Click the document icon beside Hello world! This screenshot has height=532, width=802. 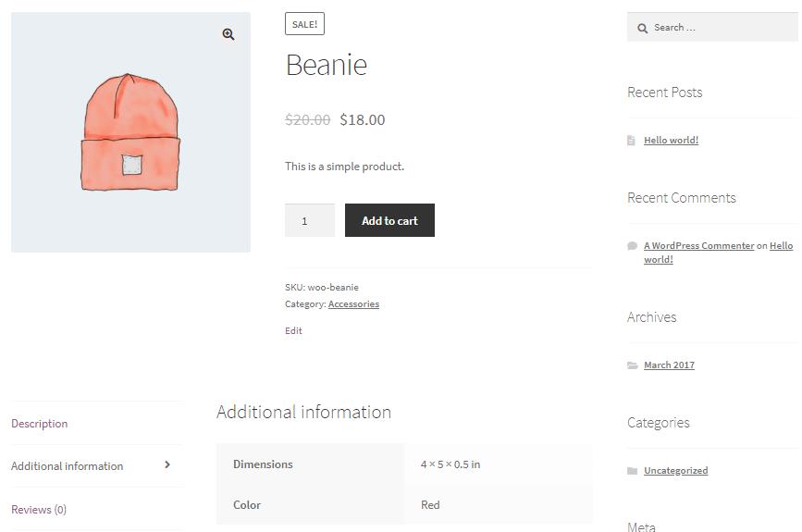[631, 140]
